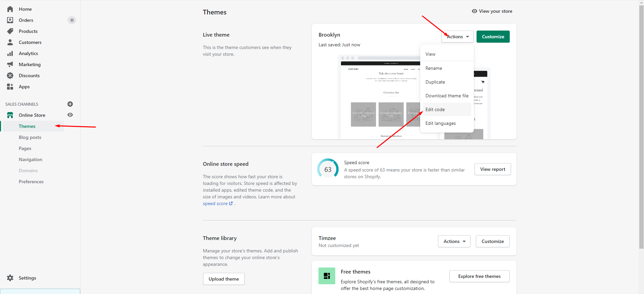Expand the Timzee theme Actions dropdown
The width and height of the screenshot is (644, 294).
point(454,241)
